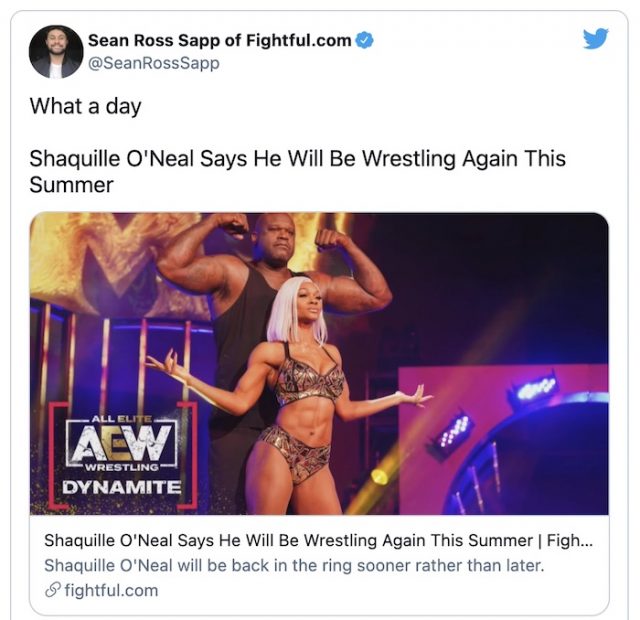The height and width of the screenshot is (620, 640).
Task: Click the blue verified checkmark badge
Action: click(364, 40)
